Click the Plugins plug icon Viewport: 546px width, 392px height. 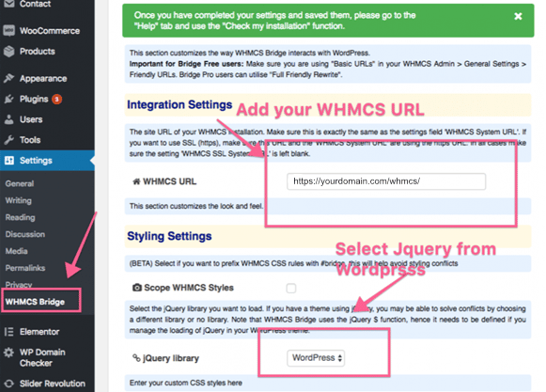(x=9, y=99)
